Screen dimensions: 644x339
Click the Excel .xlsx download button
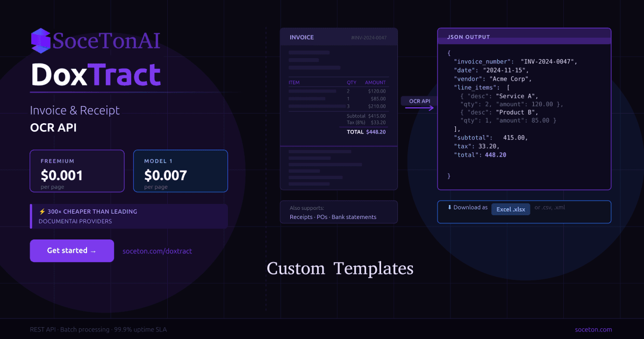pyautogui.click(x=511, y=209)
